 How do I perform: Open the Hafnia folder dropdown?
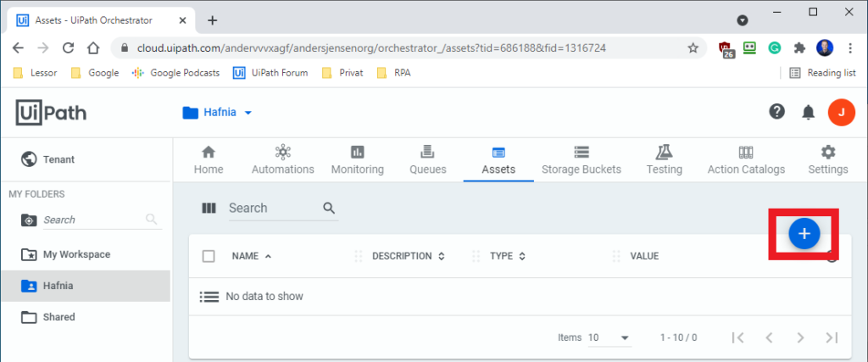(218, 113)
